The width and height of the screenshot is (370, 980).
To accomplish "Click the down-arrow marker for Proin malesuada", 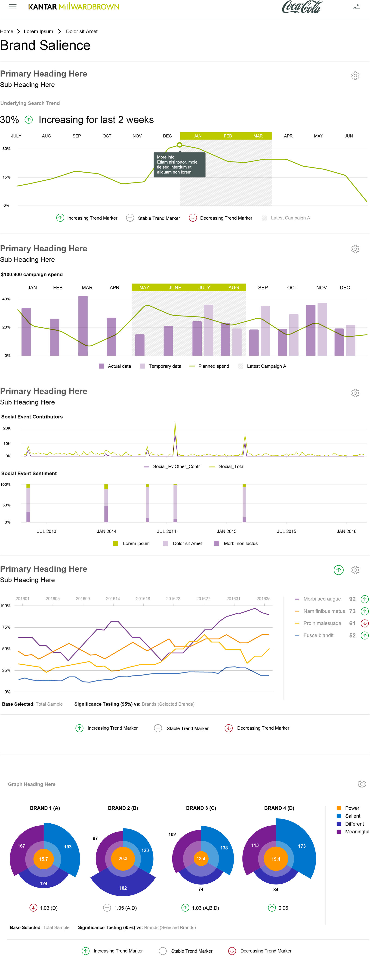I will pos(364,623).
